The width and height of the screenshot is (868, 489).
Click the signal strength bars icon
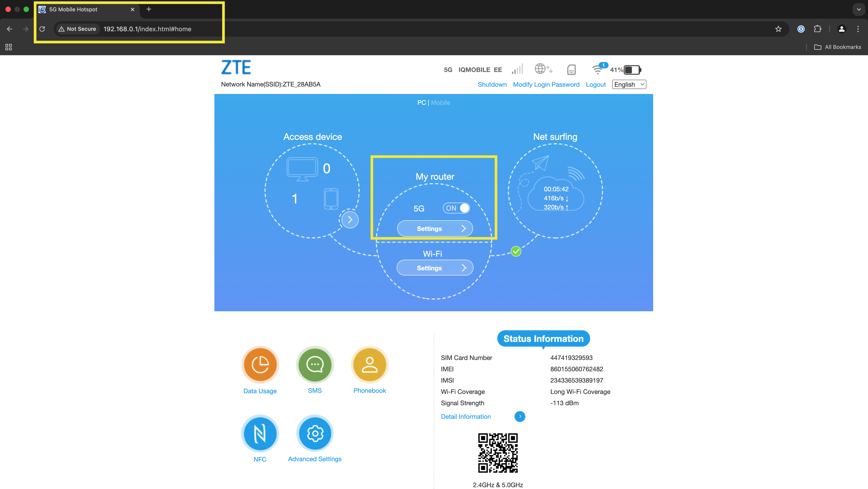pos(517,69)
